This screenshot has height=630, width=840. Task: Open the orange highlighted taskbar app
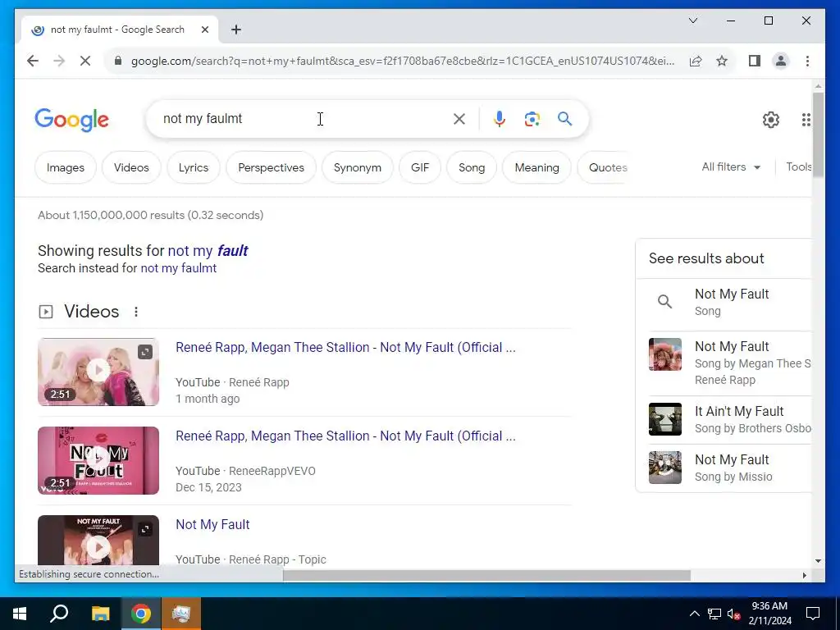click(x=181, y=614)
